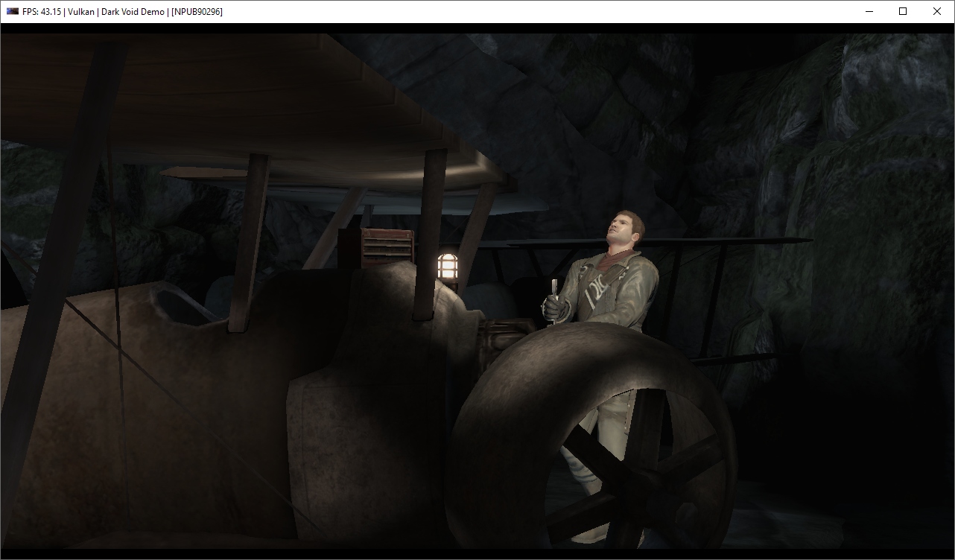This screenshot has width=955, height=560.
Task: Maximize the emulator game window
Action: click(x=903, y=11)
